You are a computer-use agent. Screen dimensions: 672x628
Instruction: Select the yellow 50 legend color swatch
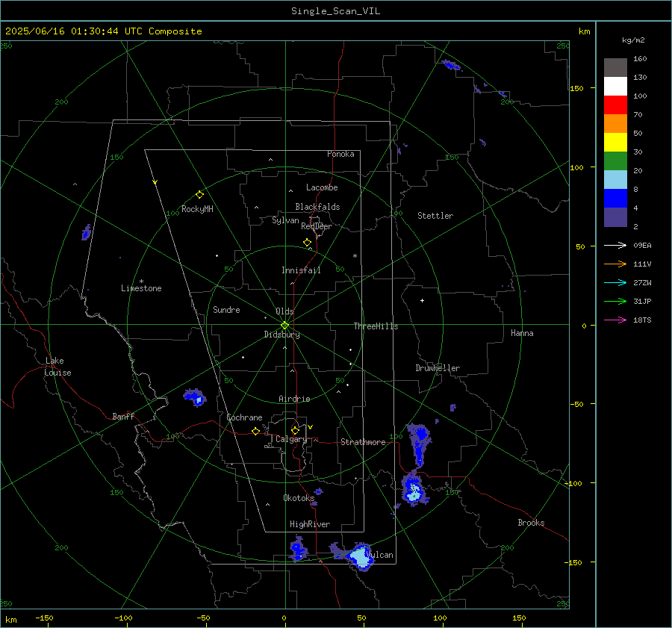click(615, 143)
